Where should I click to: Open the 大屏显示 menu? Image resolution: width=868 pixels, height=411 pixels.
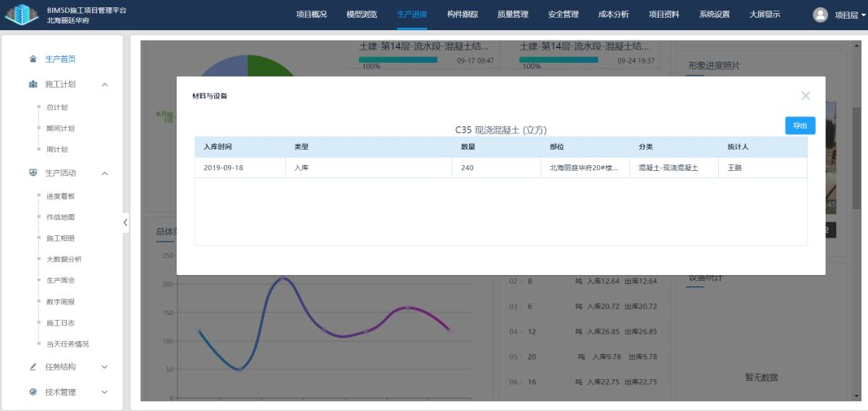tap(765, 15)
